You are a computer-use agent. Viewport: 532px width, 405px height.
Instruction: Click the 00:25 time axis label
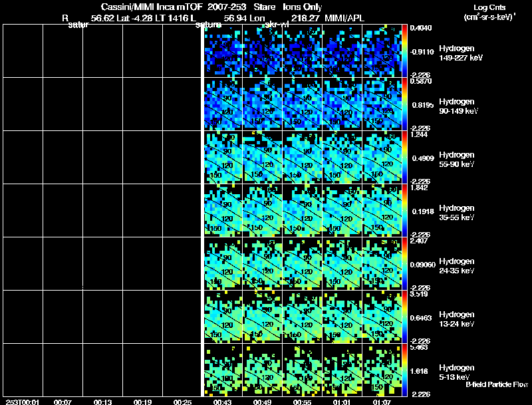coord(182,402)
